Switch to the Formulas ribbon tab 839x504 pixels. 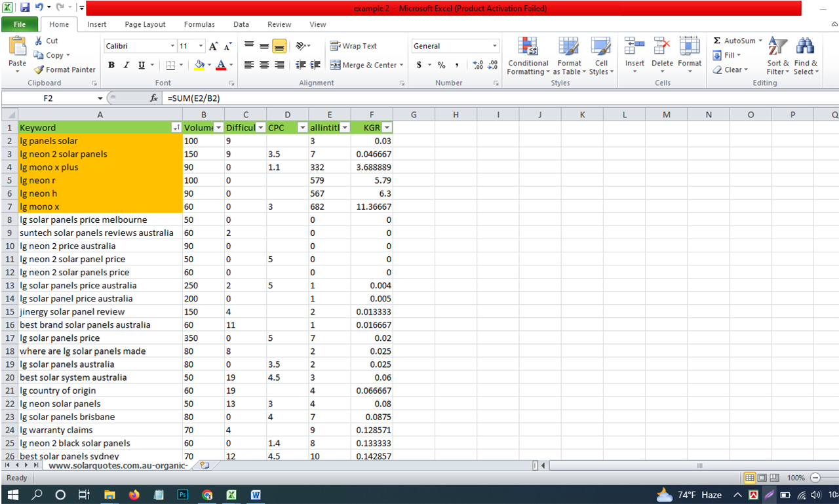(199, 24)
